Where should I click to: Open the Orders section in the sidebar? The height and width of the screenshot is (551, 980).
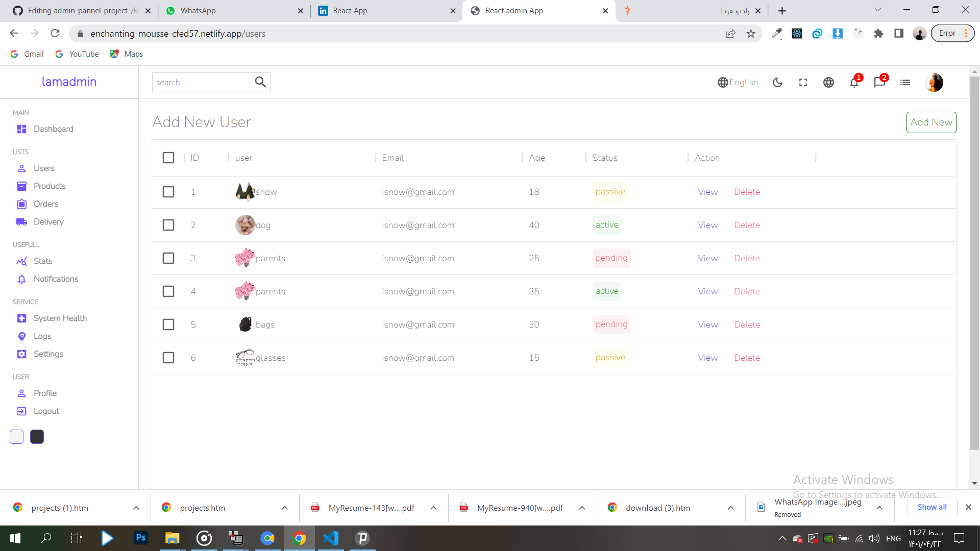point(45,204)
